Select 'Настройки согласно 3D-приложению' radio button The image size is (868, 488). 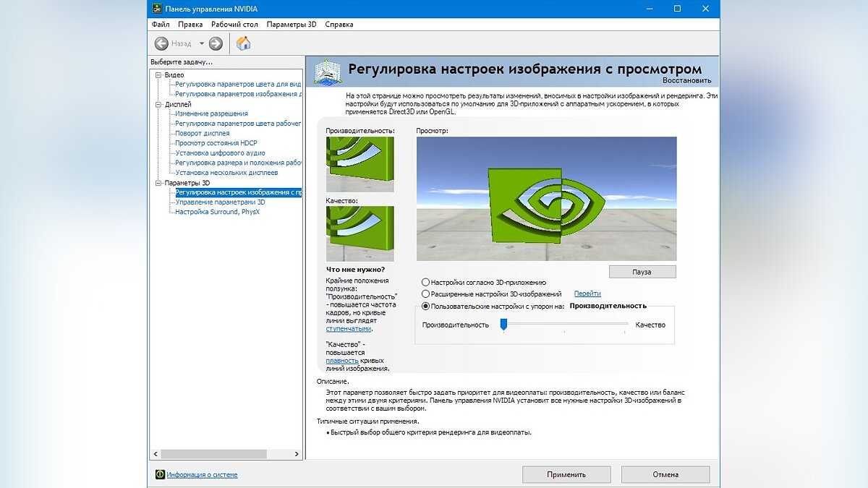[x=425, y=282]
